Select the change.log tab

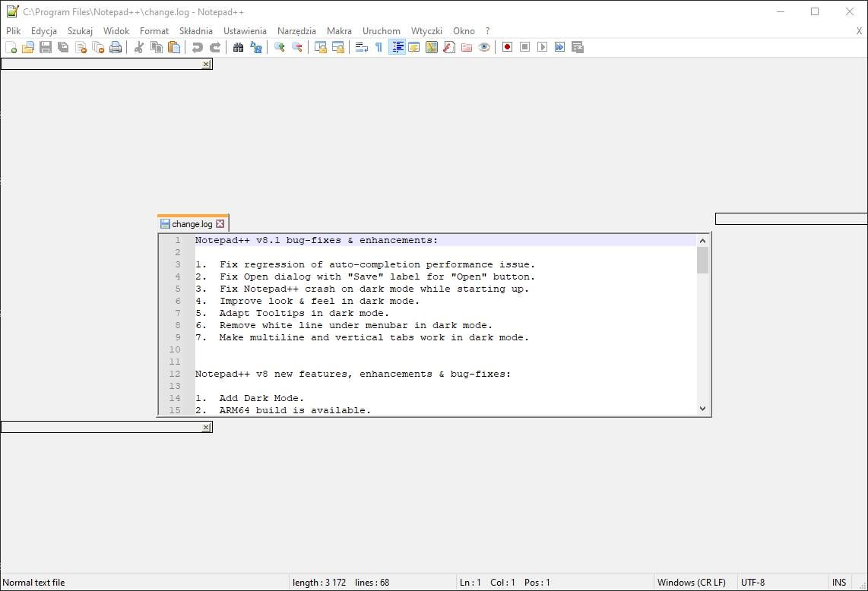[192, 224]
